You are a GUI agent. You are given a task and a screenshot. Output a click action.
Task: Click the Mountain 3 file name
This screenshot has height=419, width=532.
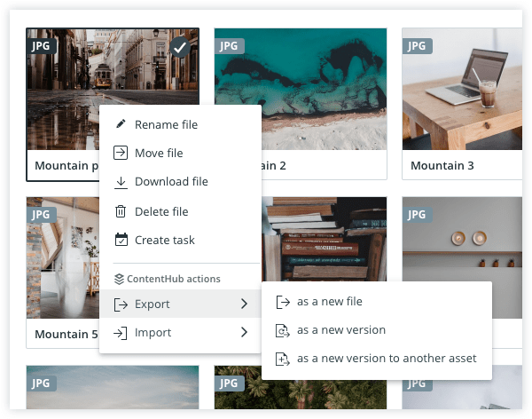pos(442,165)
